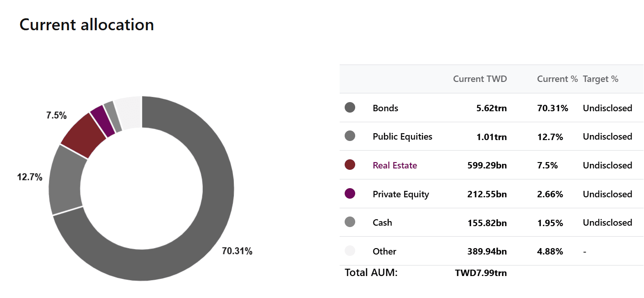Screen dimensions: 644x298
Task: Click the Private Equity row label
Action: click(400, 194)
